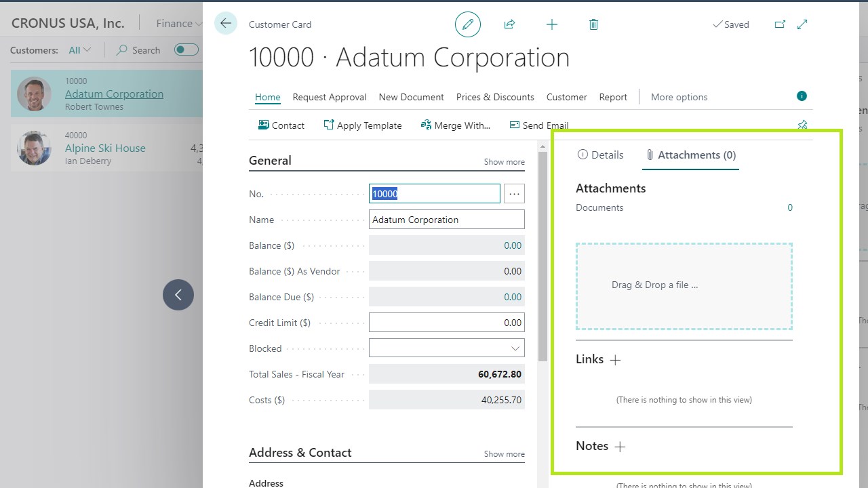The image size is (868, 488).
Task: Add a new link with plus
Action: coord(615,360)
